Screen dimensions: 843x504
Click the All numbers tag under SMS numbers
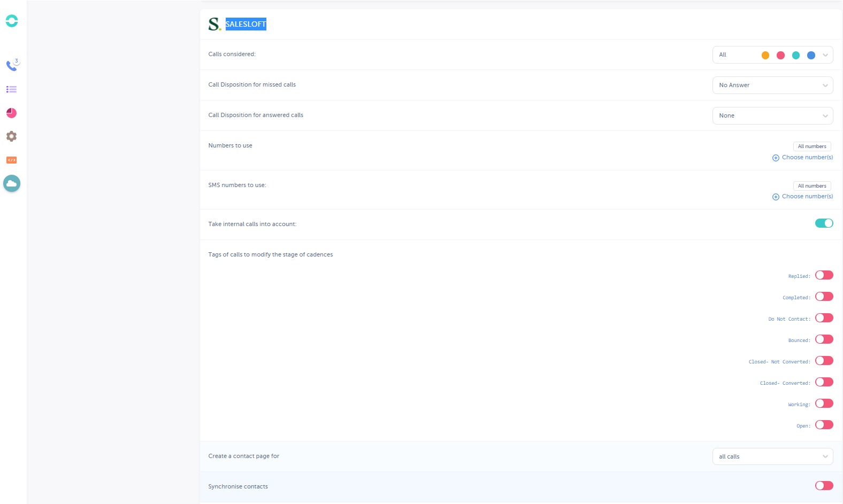(811, 186)
